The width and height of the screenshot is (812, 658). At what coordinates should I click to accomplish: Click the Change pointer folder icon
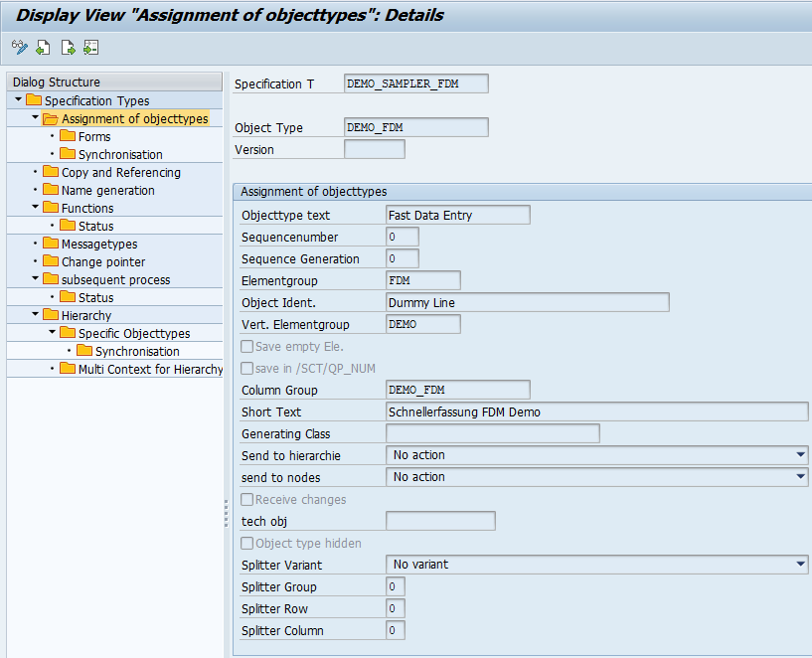pos(51,261)
